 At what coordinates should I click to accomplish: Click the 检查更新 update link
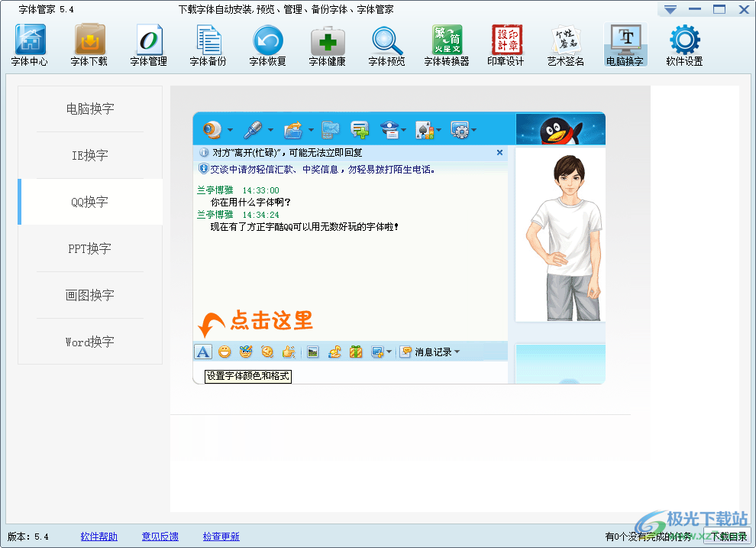pyautogui.click(x=221, y=537)
